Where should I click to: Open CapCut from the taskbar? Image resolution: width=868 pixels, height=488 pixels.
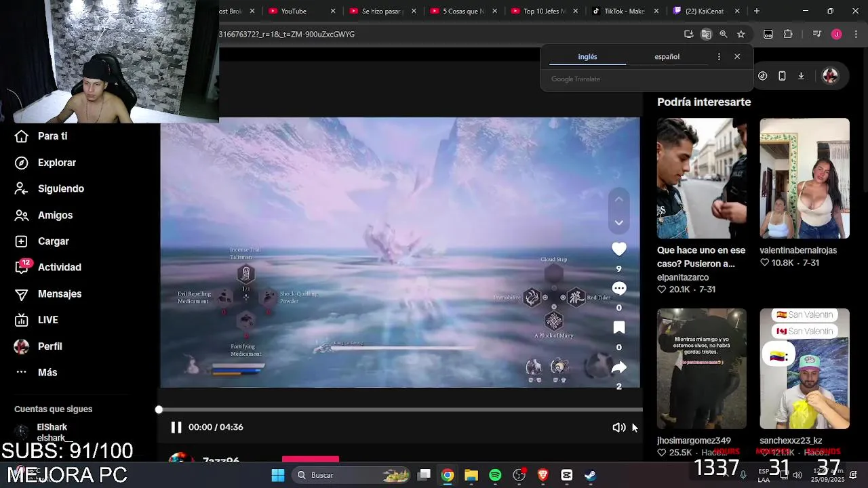(x=567, y=475)
